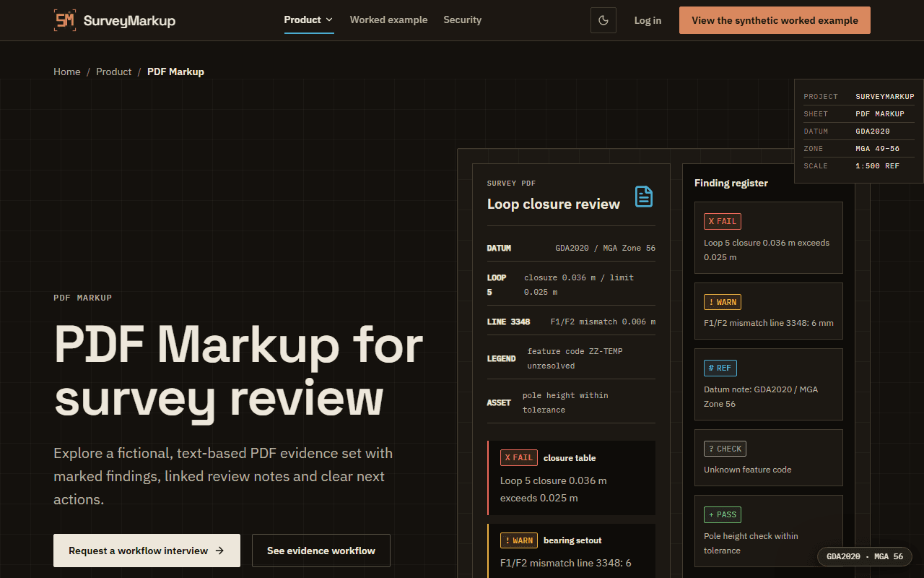
Task: Click the # REF badge in Finding register
Action: (x=720, y=368)
